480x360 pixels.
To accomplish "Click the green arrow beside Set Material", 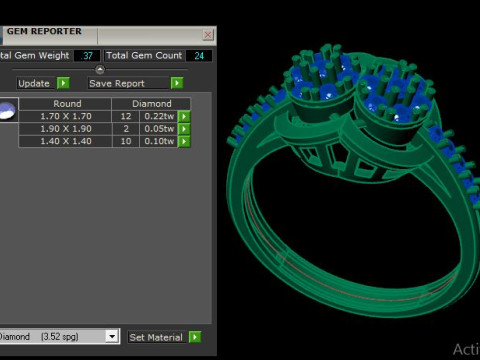I will 195,337.
